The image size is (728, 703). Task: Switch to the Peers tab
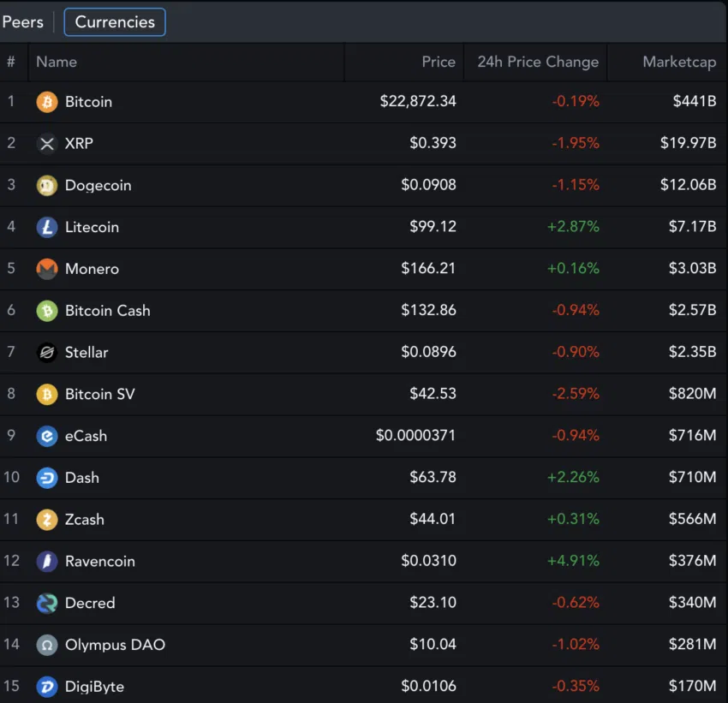[22, 22]
